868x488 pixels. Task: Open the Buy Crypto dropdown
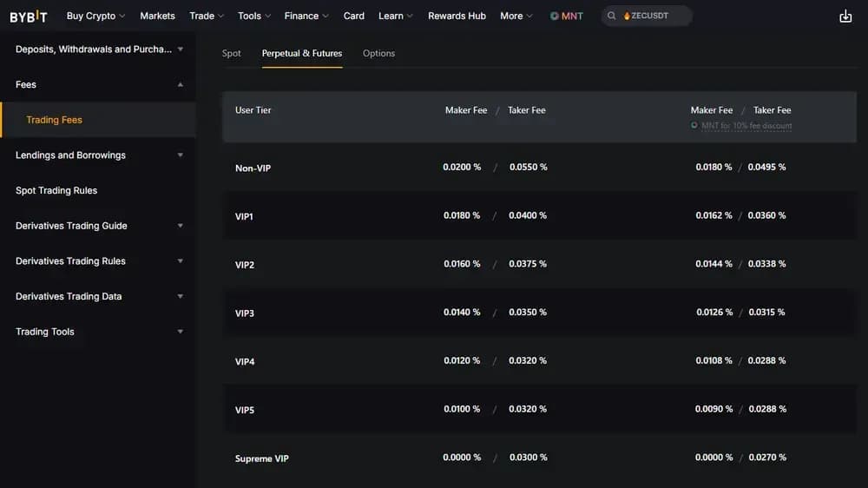[x=95, y=16]
